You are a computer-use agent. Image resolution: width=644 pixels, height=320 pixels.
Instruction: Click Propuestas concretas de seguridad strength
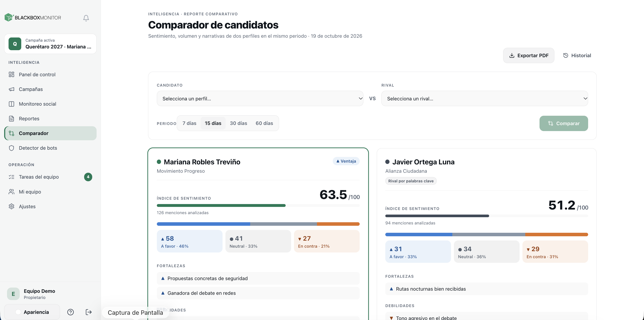pyautogui.click(x=258, y=278)
